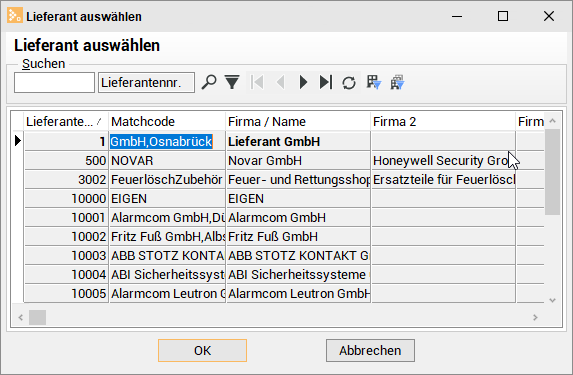Click the Firma / Name column header
573x375 pixels.
(298, 122)
